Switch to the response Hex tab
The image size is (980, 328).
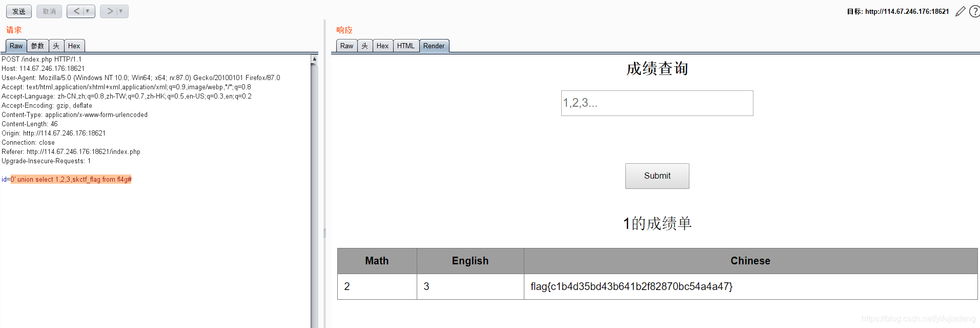(383, 46)
